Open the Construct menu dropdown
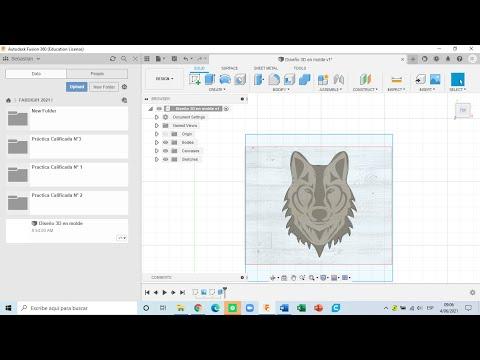480x360 pixels. pyautogui.click(x=365, y=89)
